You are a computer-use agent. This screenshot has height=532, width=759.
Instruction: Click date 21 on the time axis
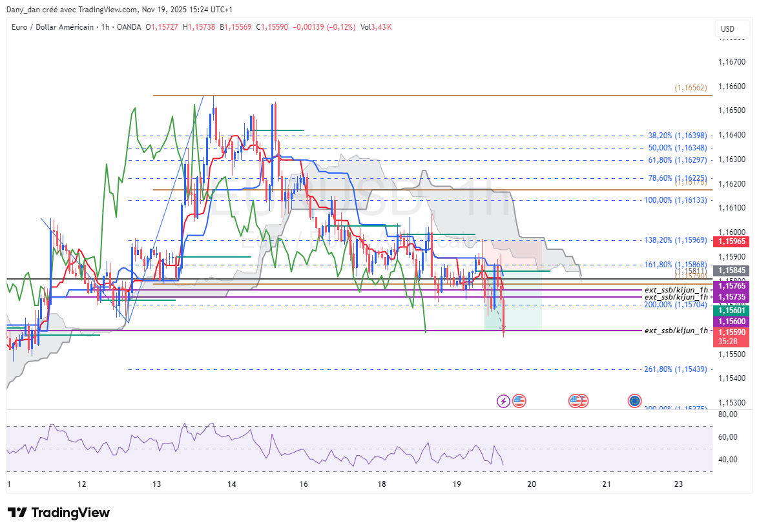pyautogui.click(x=607, y=484)
